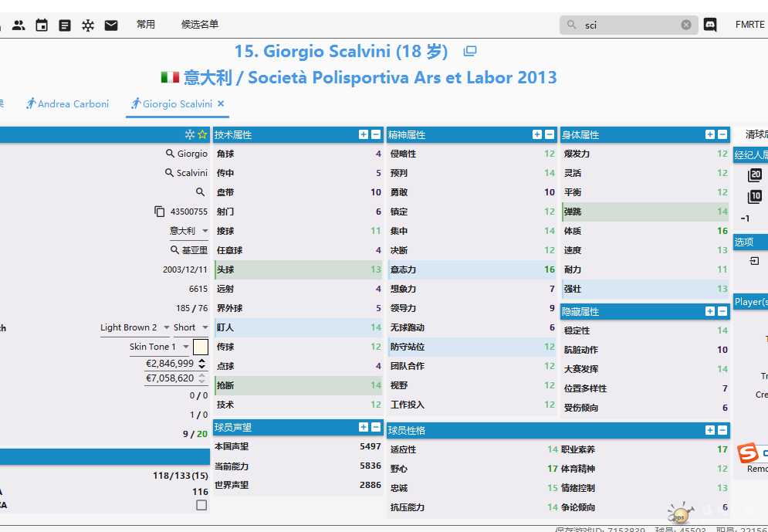Viewport: 768px width, 532px height.
Task: Click the 弹跳 attribute row
Action: coord(645,212)
